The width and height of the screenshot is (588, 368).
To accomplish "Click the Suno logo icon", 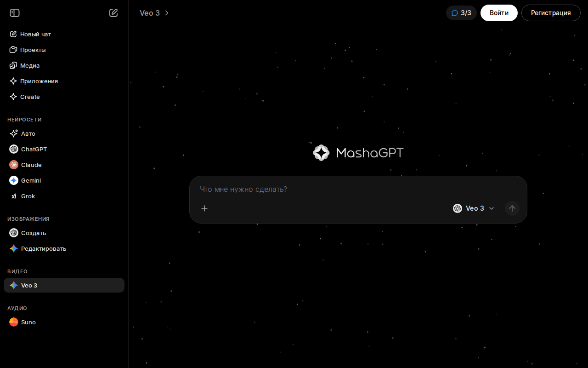I will 14,322.
